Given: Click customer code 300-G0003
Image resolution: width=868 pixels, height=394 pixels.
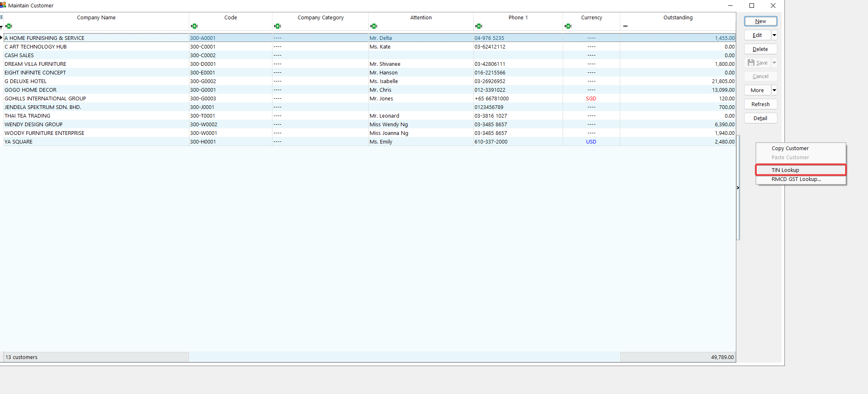Looking at the screenshot, I should click(203, 99).
